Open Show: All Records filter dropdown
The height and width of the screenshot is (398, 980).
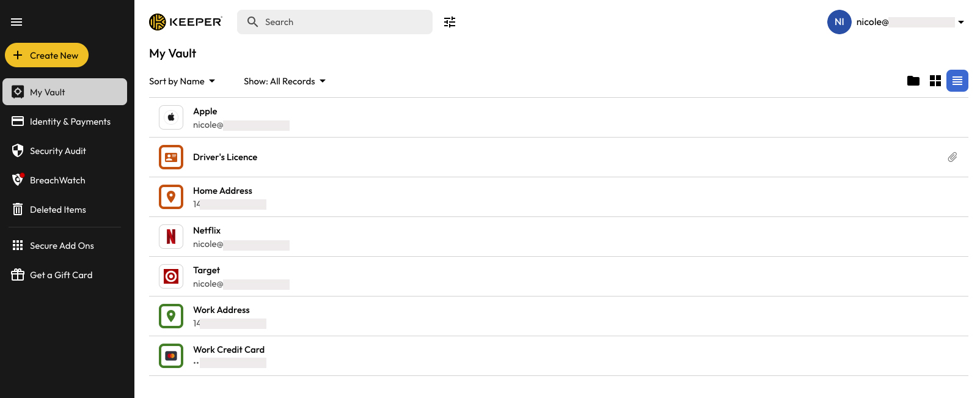(x=285, y=81)
